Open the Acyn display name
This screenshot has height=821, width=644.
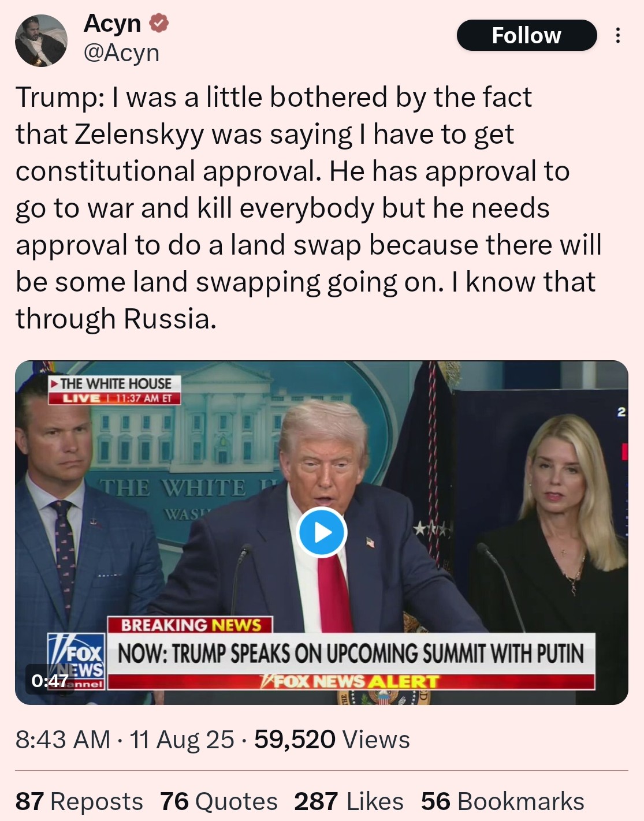pyautogui.click(x=113, y=23)
